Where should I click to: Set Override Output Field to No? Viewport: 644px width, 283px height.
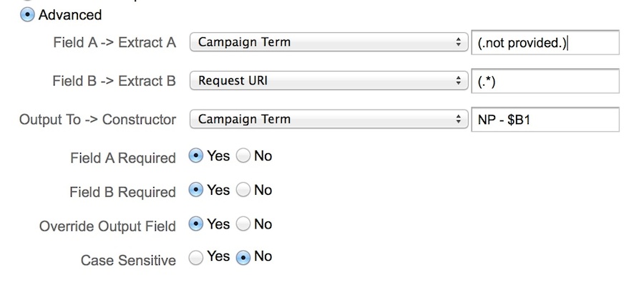coord(243,224)
